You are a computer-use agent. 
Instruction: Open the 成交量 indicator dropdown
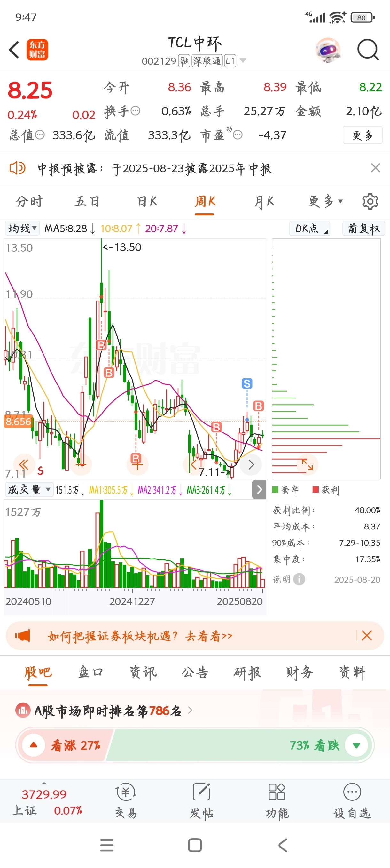pyautogui.click(x=29, y=490)
